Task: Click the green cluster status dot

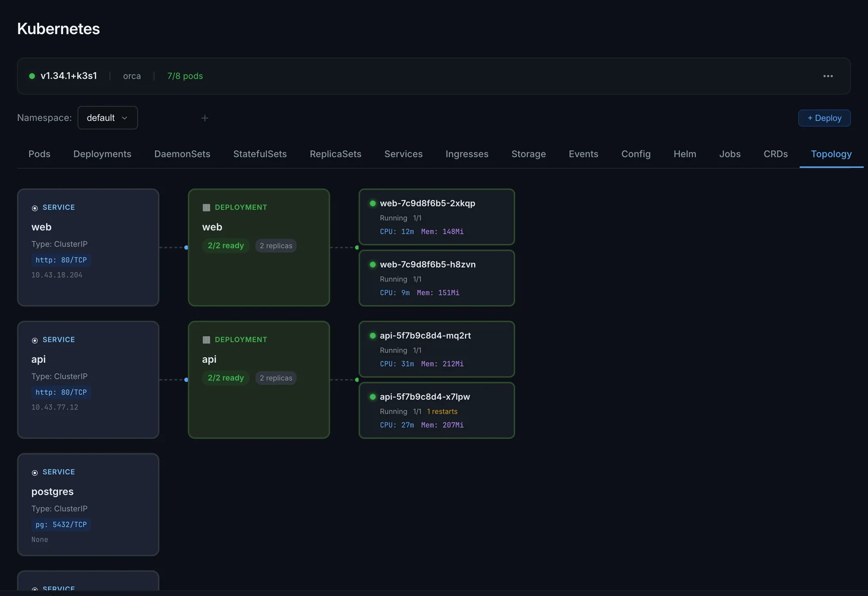Action: [32, 76]
